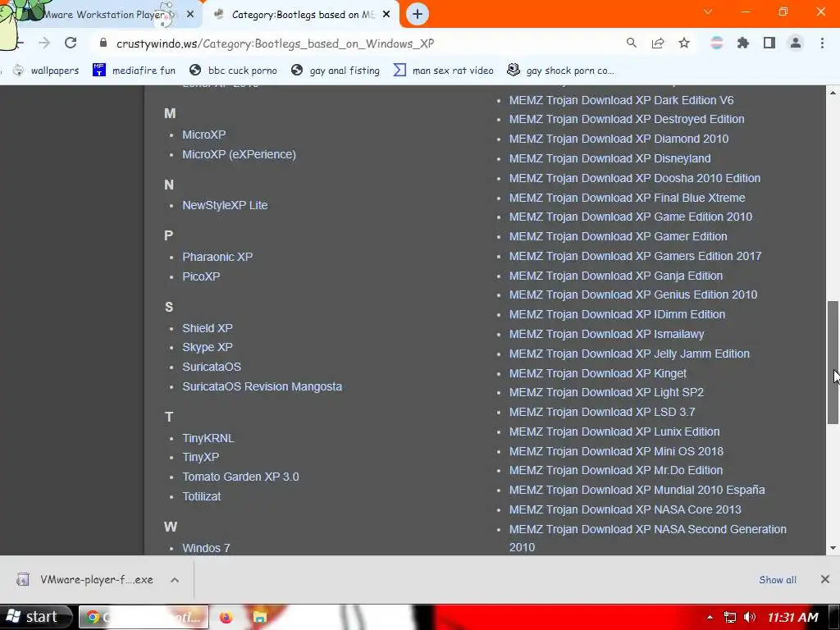Open MEMZ Trojan Download XP Kinget link

[x=598, y=373]
